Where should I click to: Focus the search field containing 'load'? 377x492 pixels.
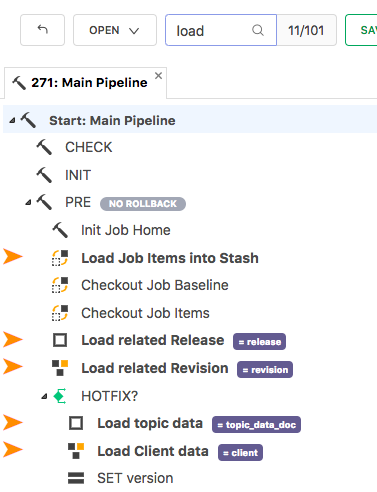point(221,30)
